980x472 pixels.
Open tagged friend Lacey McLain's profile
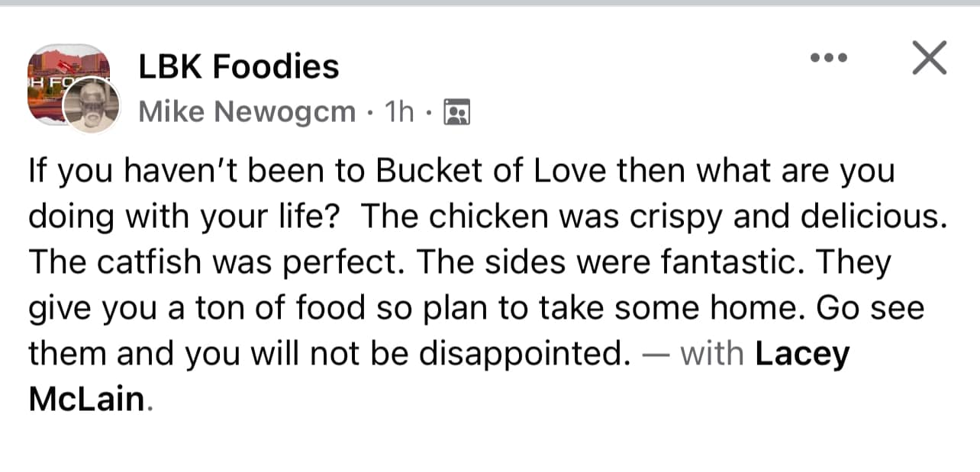801,353
